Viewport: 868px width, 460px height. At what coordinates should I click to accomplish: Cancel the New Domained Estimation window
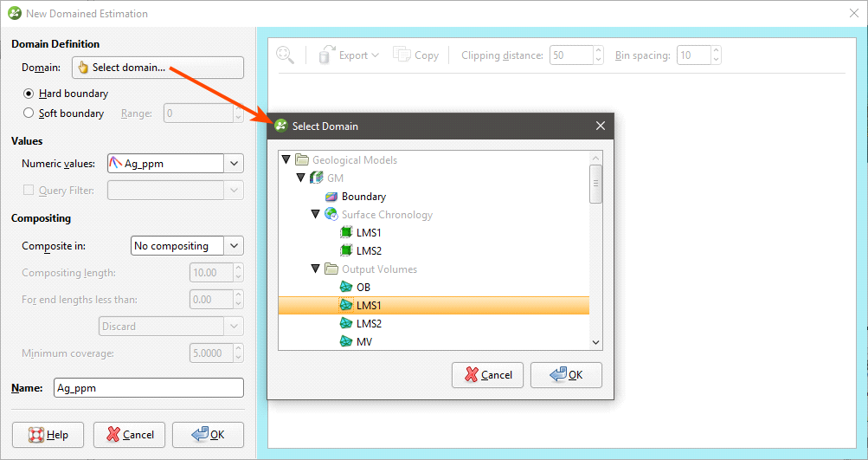tap(130, 435)
